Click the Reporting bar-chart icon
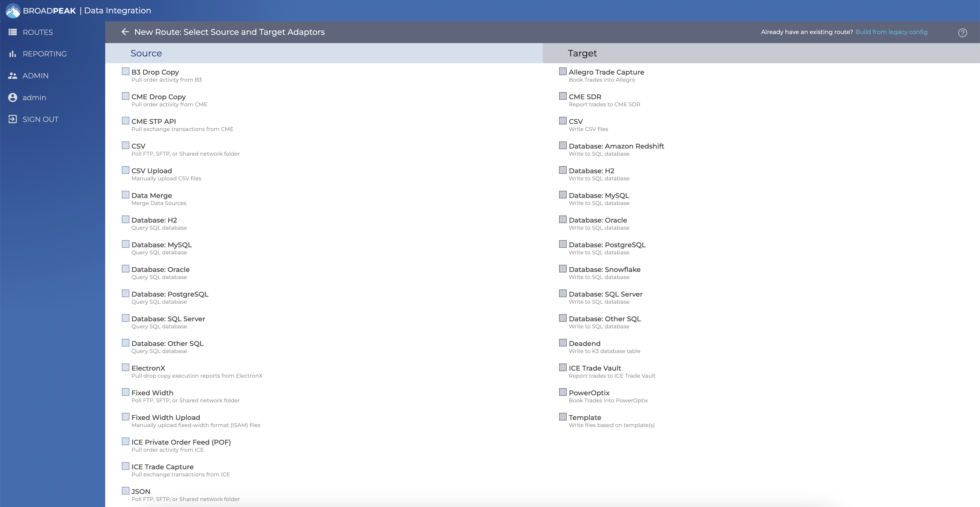 pos(12,54)
